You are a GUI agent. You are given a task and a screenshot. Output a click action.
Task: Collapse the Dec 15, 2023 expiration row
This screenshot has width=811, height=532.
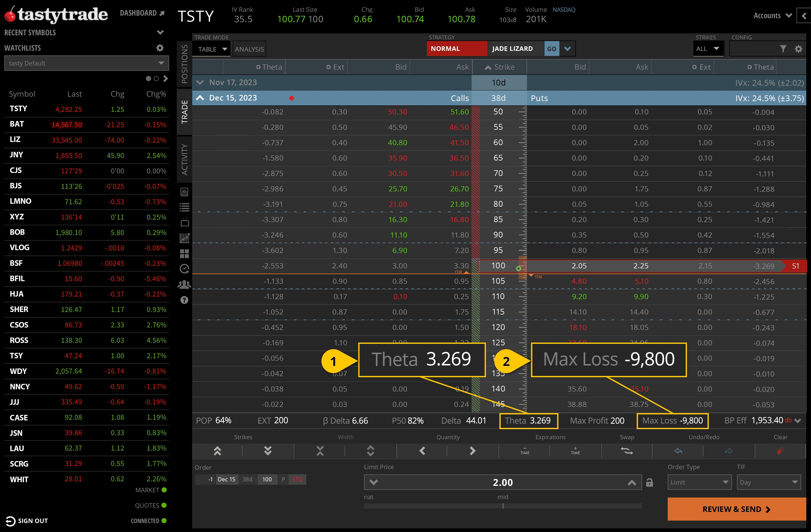tap(200, 98)
